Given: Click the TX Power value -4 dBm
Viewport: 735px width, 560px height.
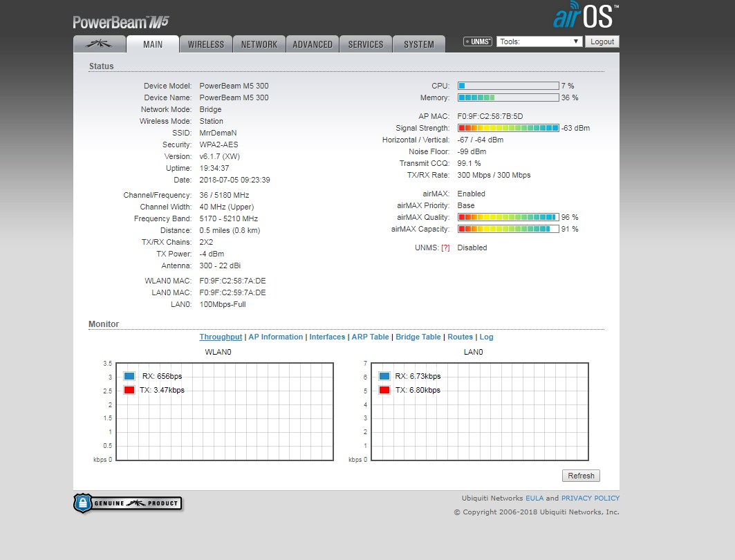Looking at the screenshot, I should pos(212,254).
